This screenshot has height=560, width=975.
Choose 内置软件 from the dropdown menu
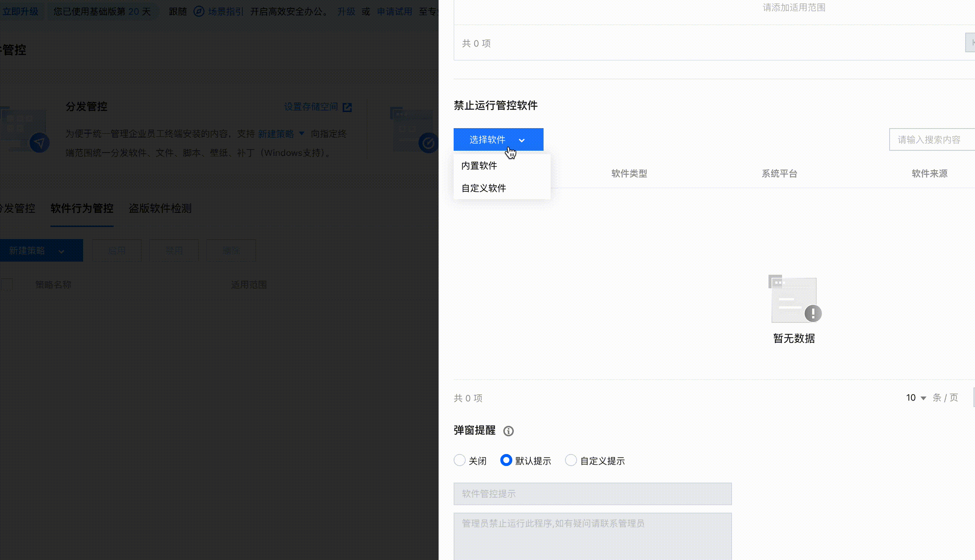click(479, 166)
